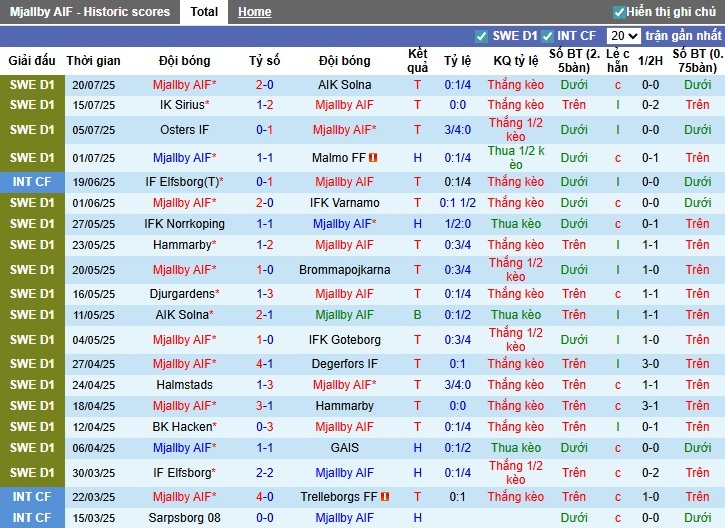Open IFK Goteborg team link

point(344,340)
